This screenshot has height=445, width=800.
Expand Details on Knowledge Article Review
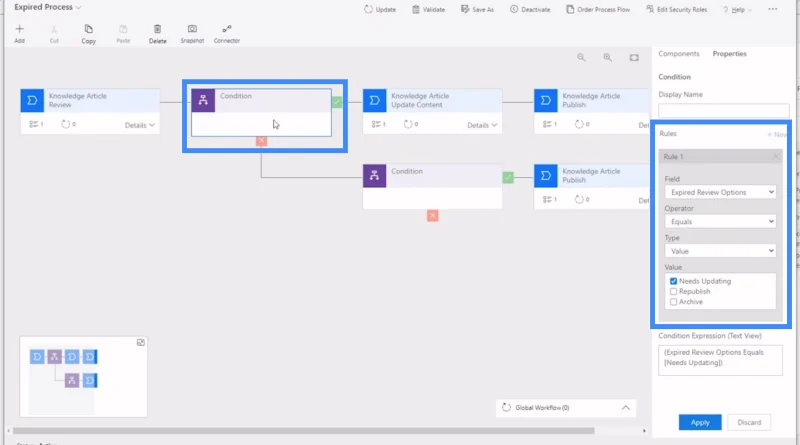140,125
